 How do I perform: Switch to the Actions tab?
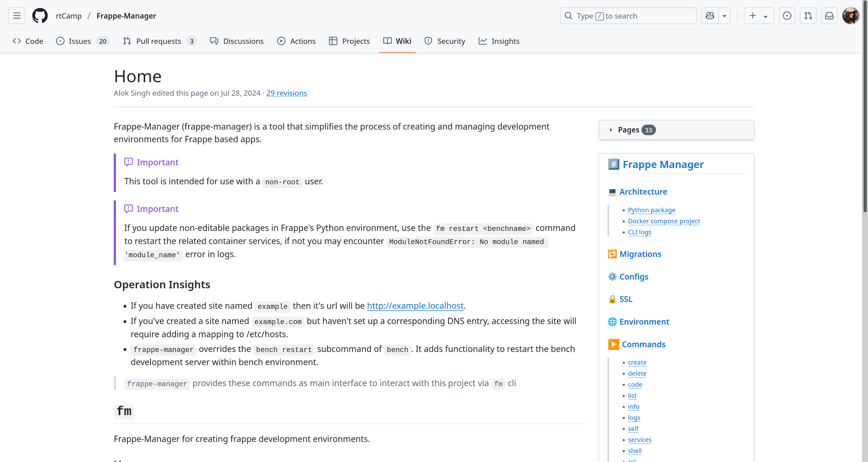pos(297,41)
